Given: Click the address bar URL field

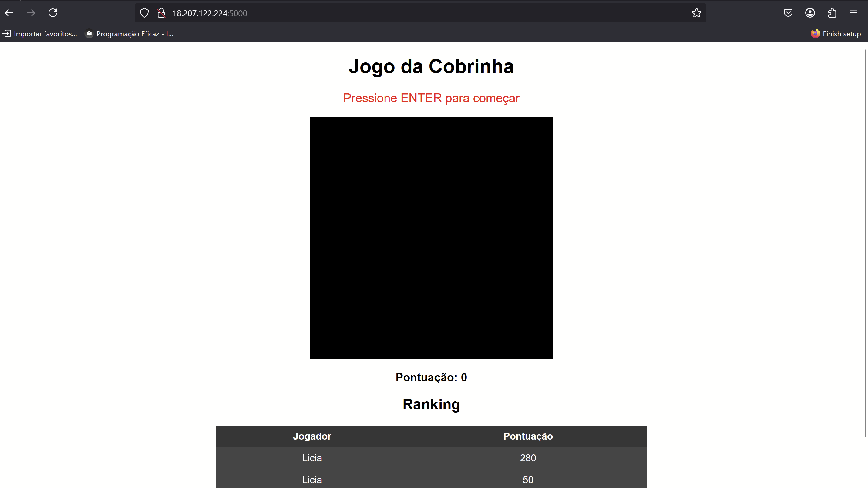Looking at the screenshot, I should [x=404, y=13].
